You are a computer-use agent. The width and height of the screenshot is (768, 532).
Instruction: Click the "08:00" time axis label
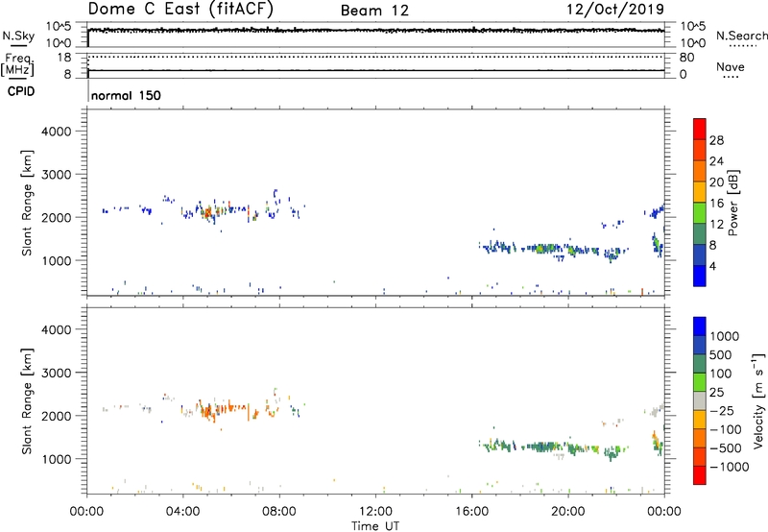tap(279, 512)
